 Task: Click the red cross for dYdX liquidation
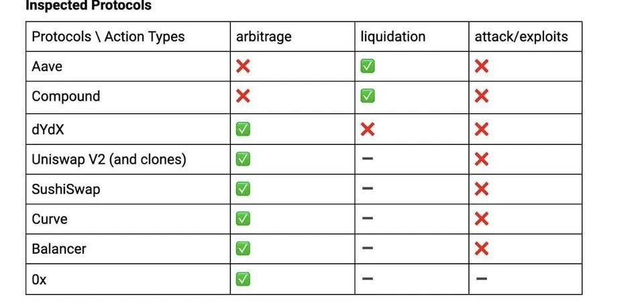pos(367,130)
